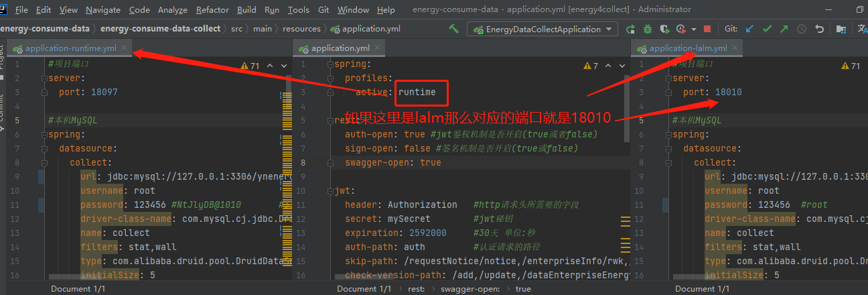This screenshot has width=868, height=295.
Task: Click 'secret: mySecret' line
Action: click(388, 219)
